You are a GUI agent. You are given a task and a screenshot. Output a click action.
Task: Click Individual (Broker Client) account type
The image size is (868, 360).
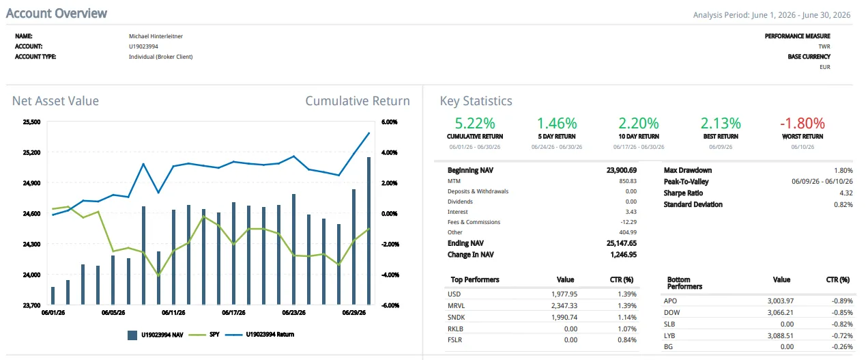[x=161, y=56]
